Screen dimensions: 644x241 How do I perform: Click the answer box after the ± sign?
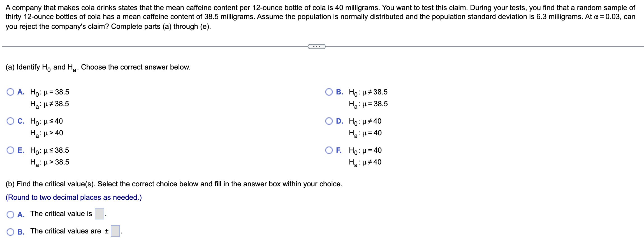pyautogui.click(x=115, y=231)
